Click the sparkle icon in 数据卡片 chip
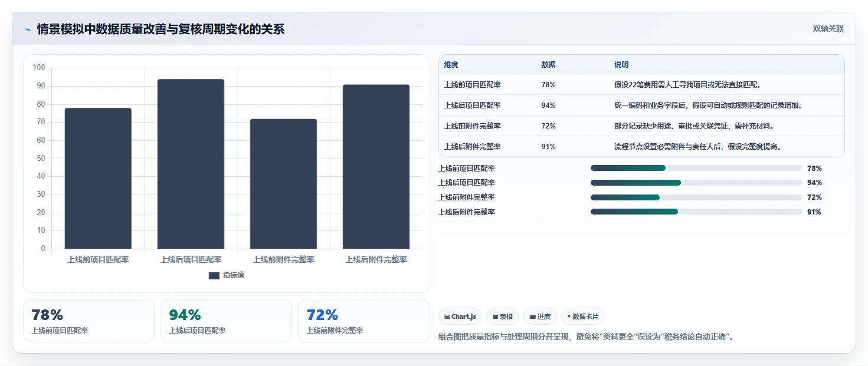Image resolution: width=868 pixels, height=366 pixels. pyautogui.click(x=569, y=316)
